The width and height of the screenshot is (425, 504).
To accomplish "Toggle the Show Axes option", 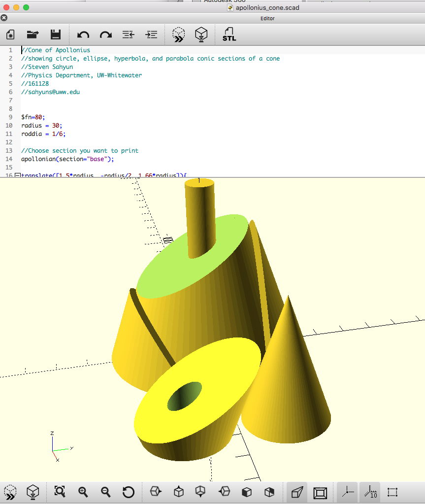I will tap(348, 492).
